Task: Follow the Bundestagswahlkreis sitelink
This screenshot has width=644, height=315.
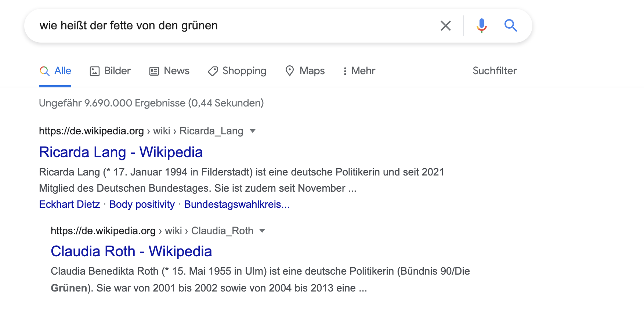Action: point(236,204)
